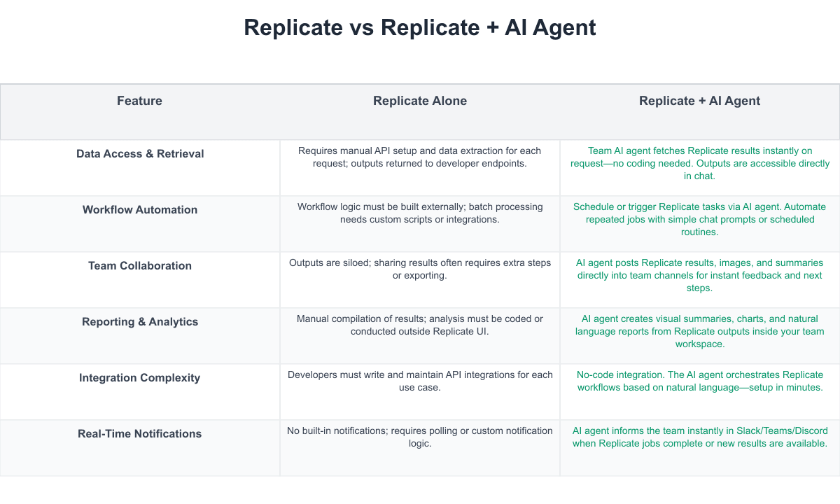Select the 'Workflow Automation' row label
This screenshot has height=504, width=840.
(140, 210)
